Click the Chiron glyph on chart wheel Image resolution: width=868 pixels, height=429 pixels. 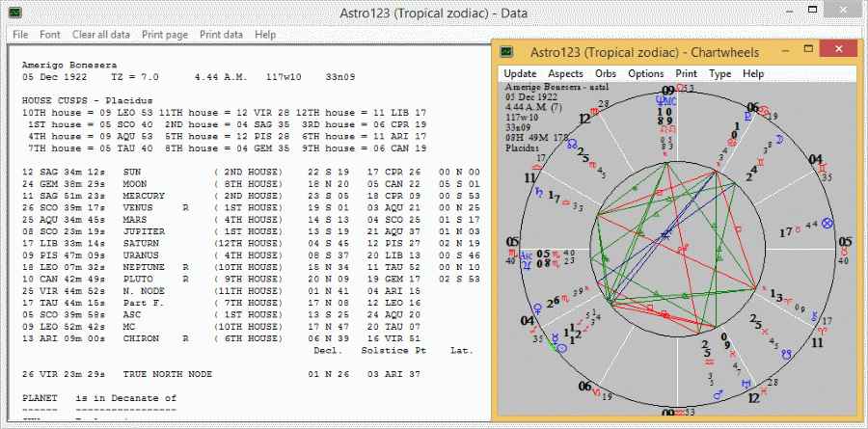pos(814,316)
